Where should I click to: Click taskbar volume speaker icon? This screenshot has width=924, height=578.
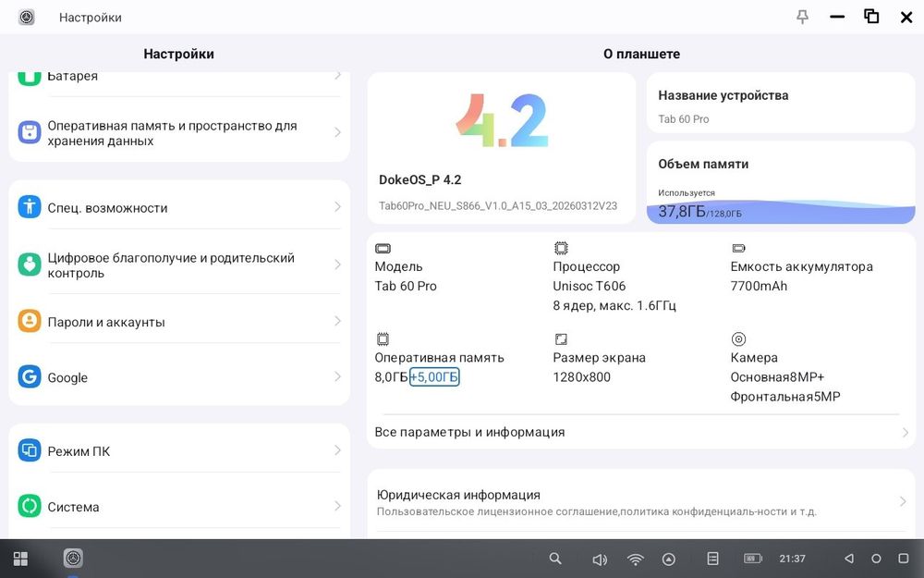(600, 560)
